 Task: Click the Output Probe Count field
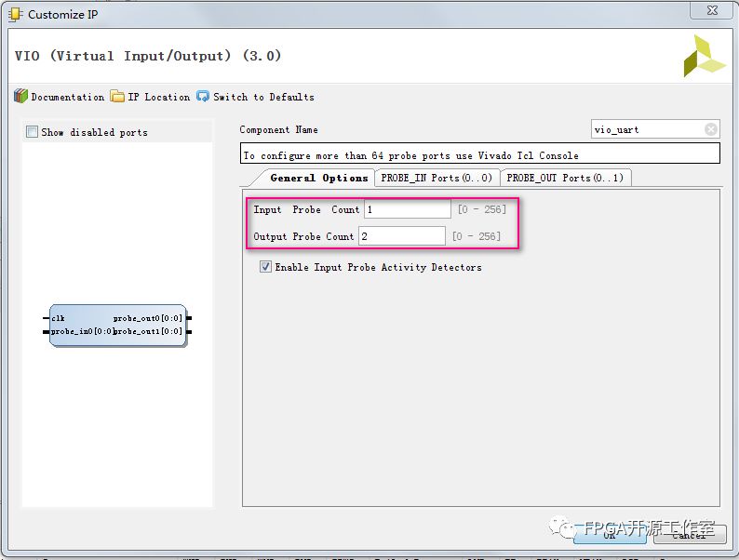pyautogui.click(x=401, y=236)
